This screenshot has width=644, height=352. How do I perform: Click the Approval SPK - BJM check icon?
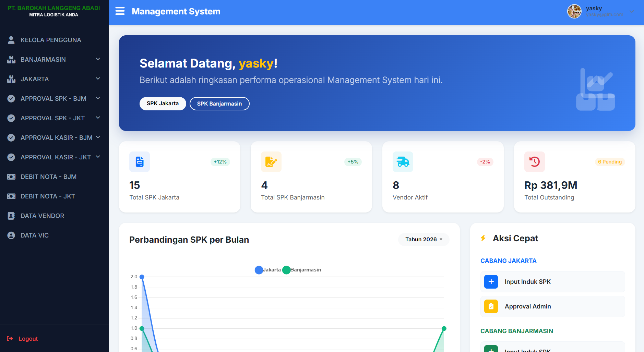(11, 99)
